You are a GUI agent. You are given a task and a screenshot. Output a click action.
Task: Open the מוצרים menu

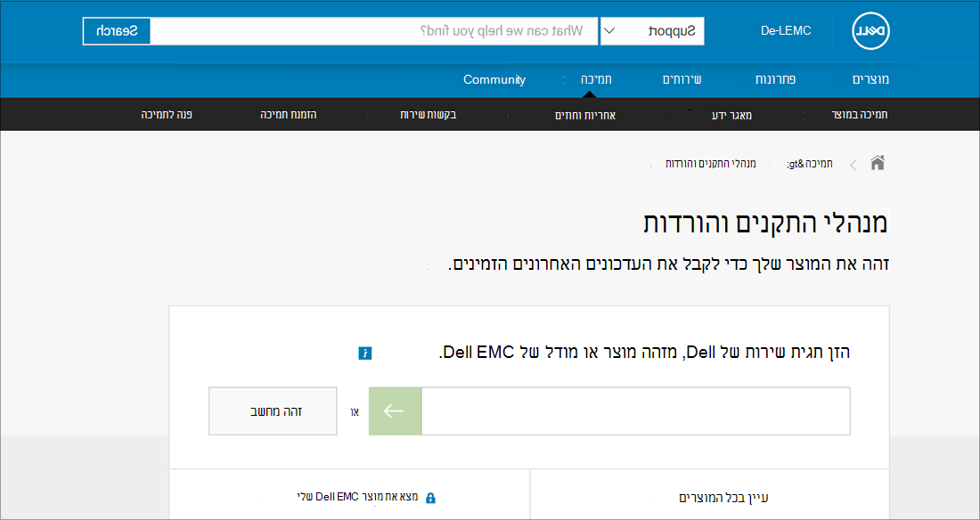870,79
